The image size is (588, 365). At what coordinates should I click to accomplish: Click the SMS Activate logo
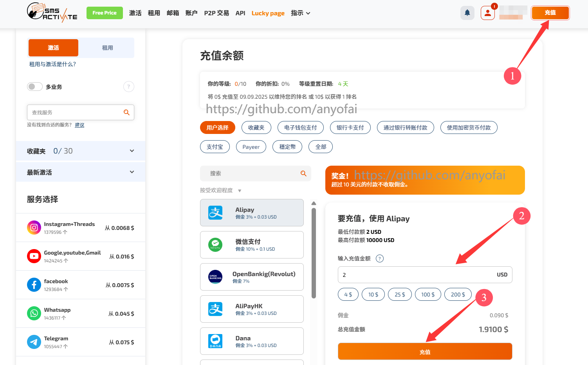(52, 13)
